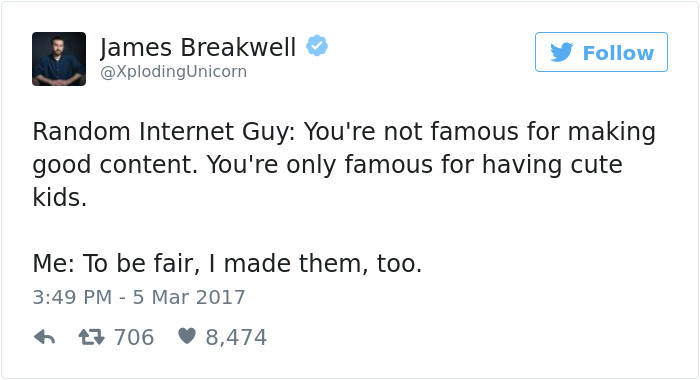Click the Twitter bird icon in Follow button
The height and width of the screenshot is (380, 700).
tap(562, 52)
